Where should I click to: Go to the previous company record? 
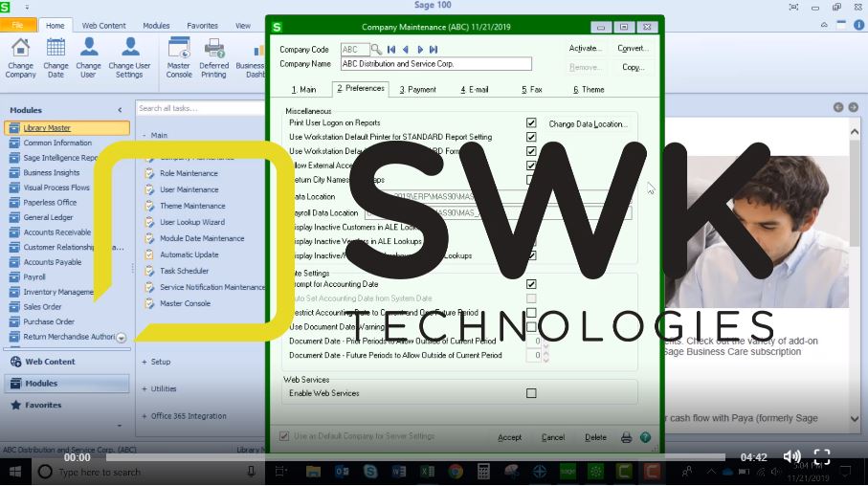pyautogui.click(x=406, y=49)
